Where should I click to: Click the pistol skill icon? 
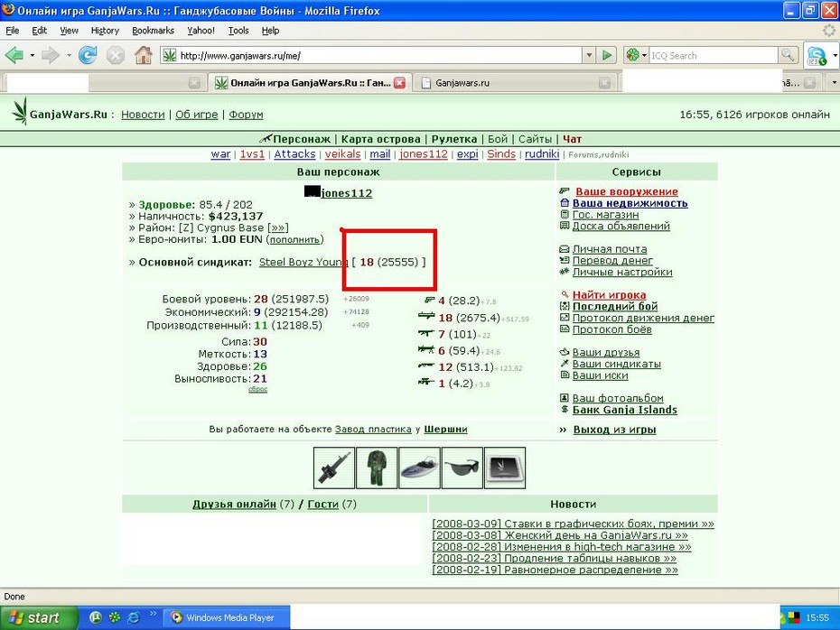pos(430,300)
